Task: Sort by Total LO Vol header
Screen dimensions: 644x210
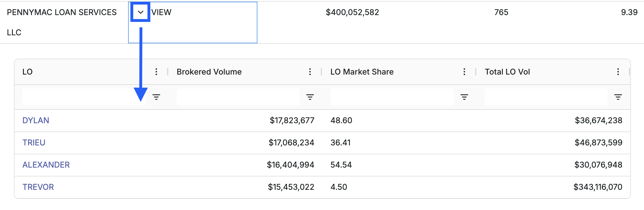Action: 507,72
